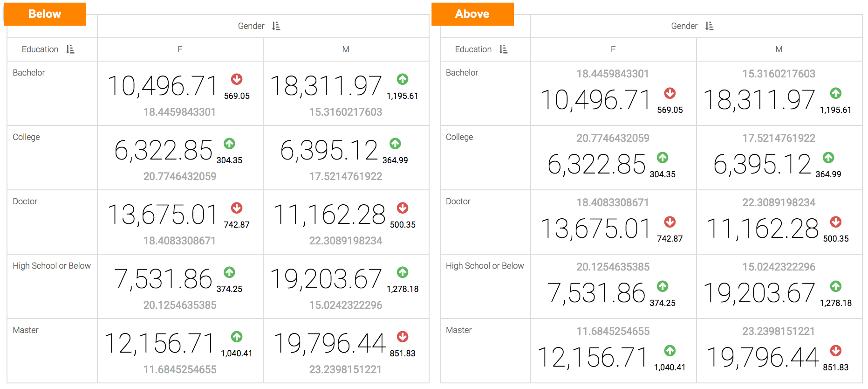Click the Education header in Above table

(473, 49)
